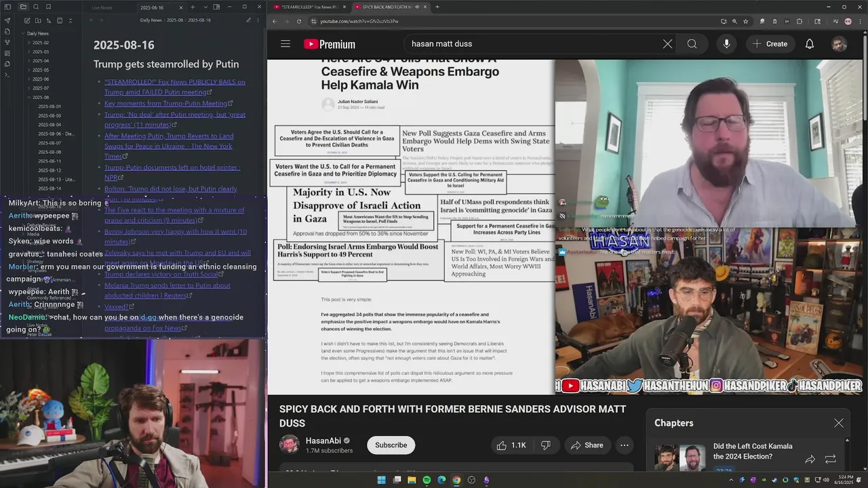The width and height of the screenshot is (868, 488).
Task: Switch to the STEAMROLLED Fox News browser tab
Action: coord(310,7)
